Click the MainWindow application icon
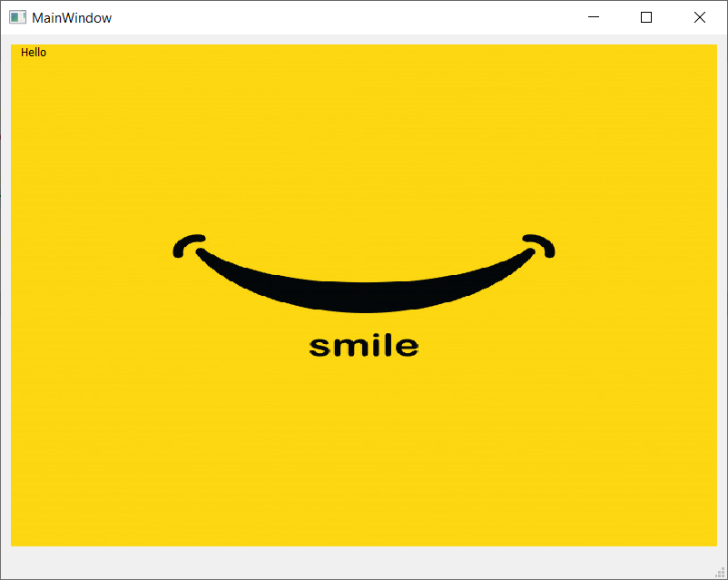The image size is (728, 580). point(17,17)
